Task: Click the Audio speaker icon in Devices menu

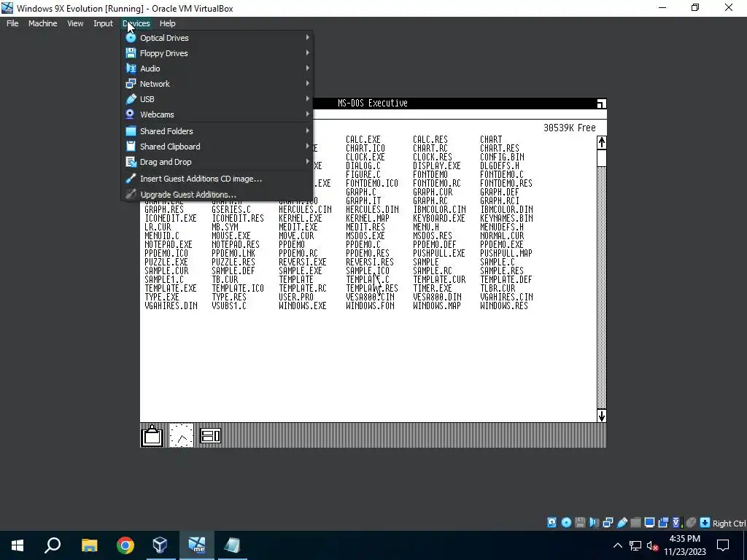Action: tap(131, 68)
